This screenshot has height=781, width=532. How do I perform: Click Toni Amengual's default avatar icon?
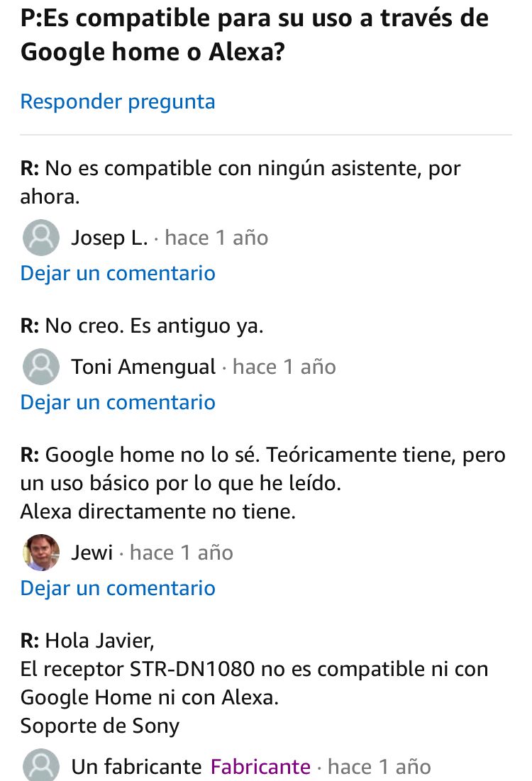[x=41, y=367]
